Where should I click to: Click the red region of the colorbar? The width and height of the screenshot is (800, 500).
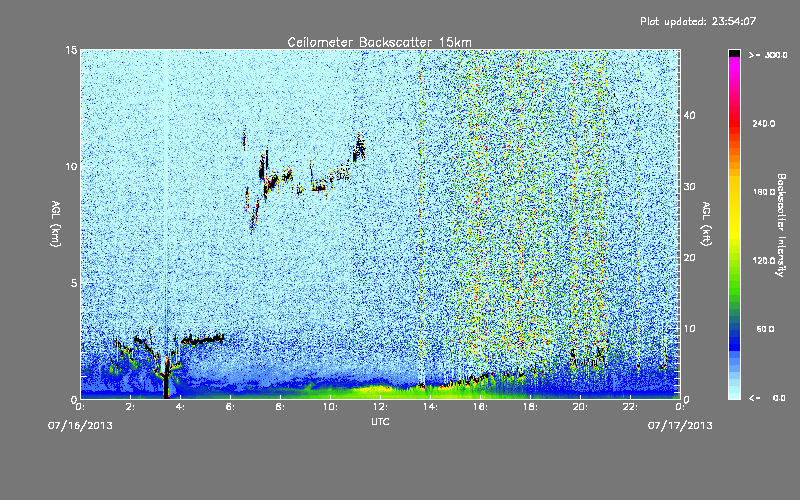734,122
